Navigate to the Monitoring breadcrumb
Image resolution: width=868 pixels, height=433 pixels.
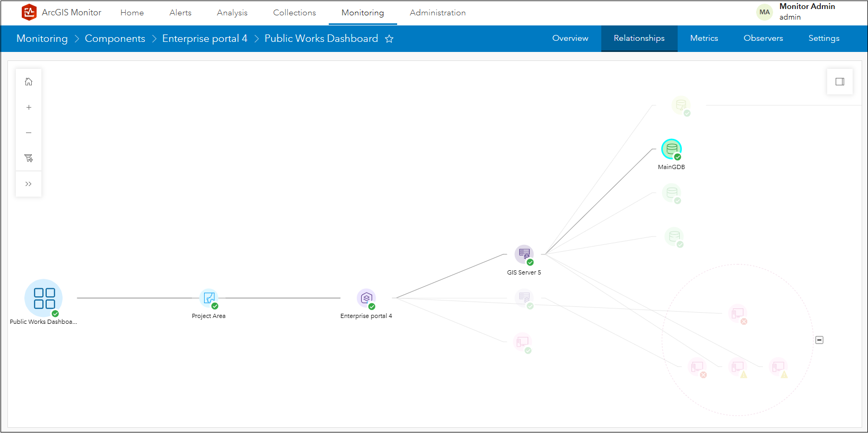point(42,39)
